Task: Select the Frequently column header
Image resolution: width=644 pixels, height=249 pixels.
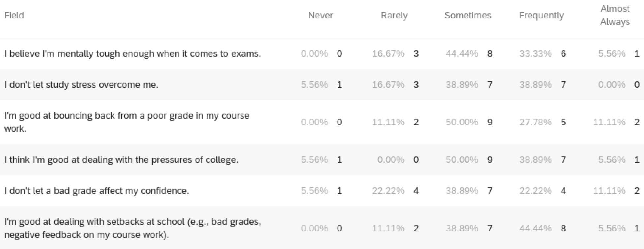Action: pyautogui.click(x=541, y=16)
